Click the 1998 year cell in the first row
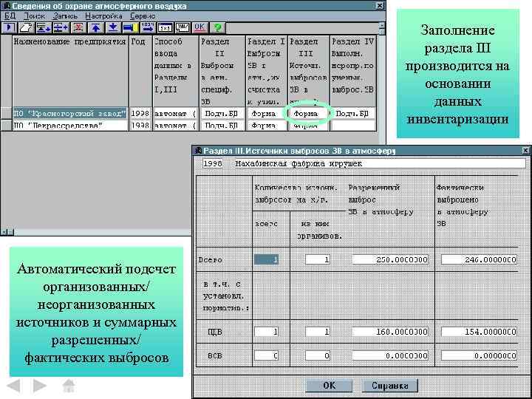This screenshot has width=532, height=399. point(140,114)
